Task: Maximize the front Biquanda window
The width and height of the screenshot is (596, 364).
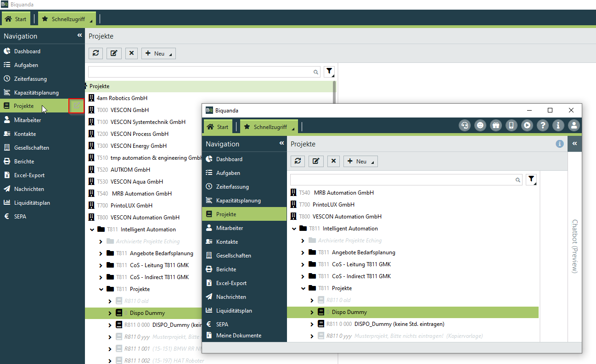Action: (550, 110)
